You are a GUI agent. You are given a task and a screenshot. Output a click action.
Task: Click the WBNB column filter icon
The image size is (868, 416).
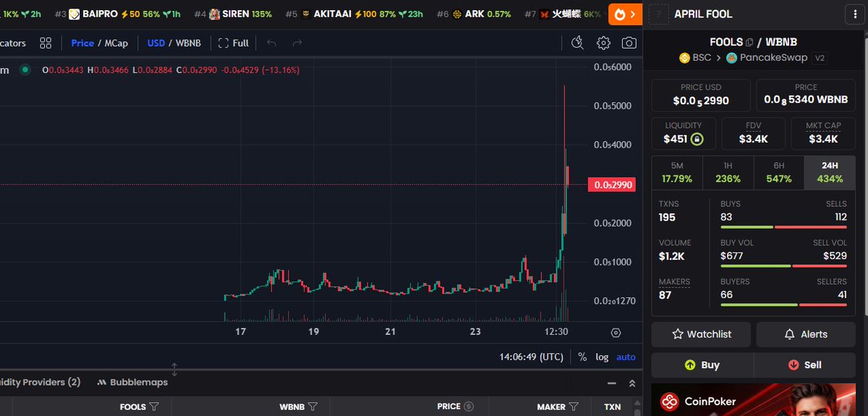[312, 407]
